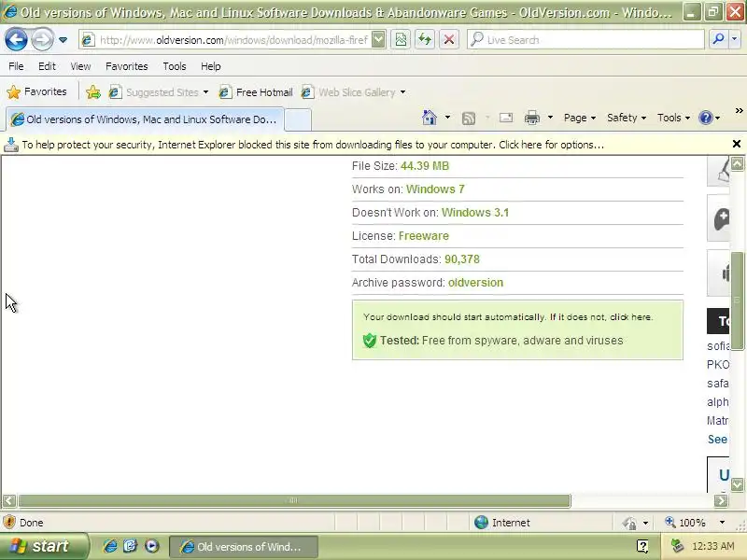
Task: Open the Tools menu in menu bar
Action: (x=175, y=66)
